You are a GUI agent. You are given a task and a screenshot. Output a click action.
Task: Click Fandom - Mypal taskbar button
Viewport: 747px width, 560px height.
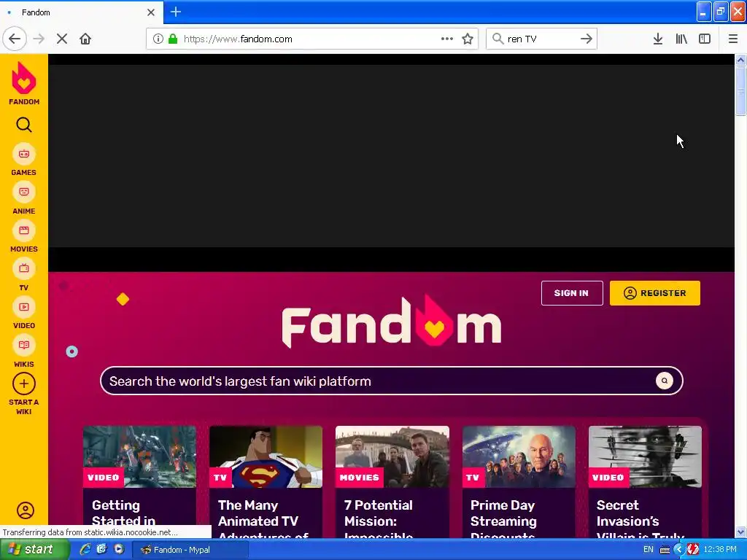190,550
